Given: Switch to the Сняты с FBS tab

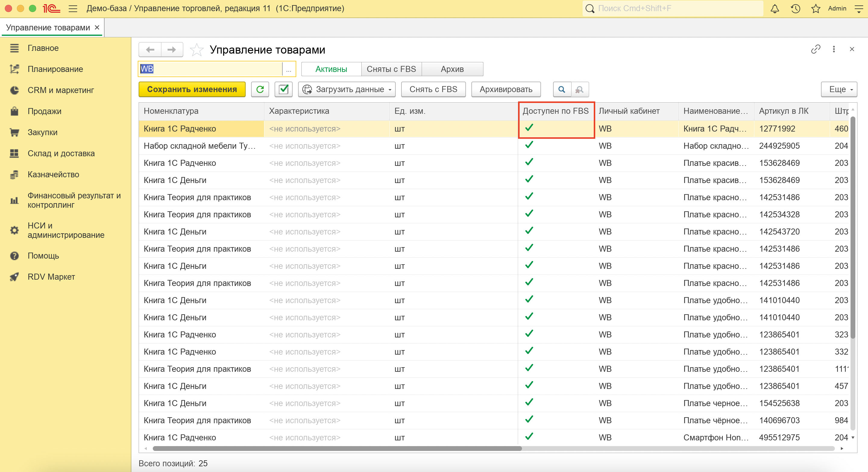Looking at the screenshot, I should pyautogui.click(x=391, y=69).
